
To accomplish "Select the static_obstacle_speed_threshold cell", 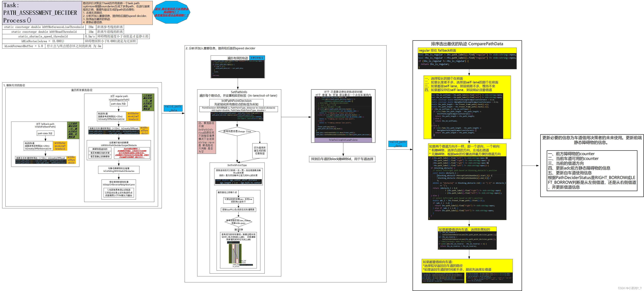I will tap(43, 36).
